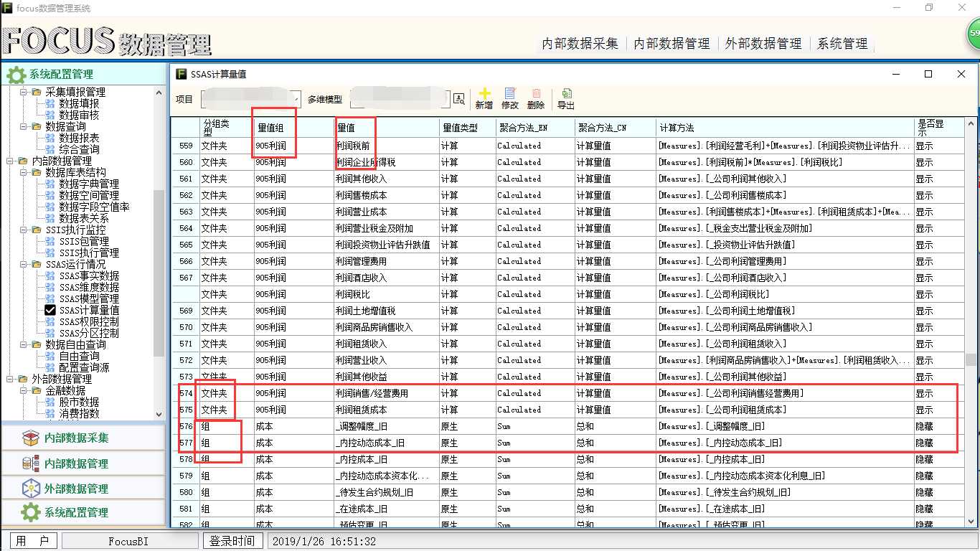The image size is (980, 551).
Task: Open SSAS模型管理 node in the tree
Action: click(x=89, y=298)
